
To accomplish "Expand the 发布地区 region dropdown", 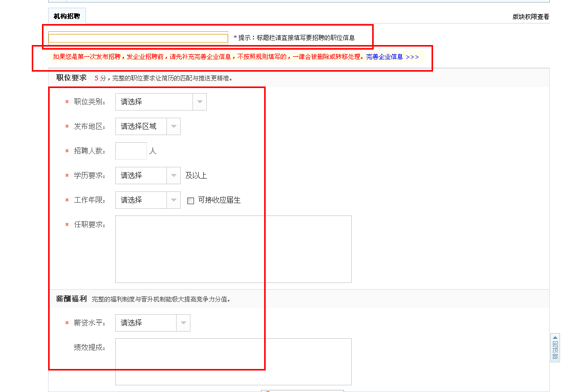I will tap(148, 126).
